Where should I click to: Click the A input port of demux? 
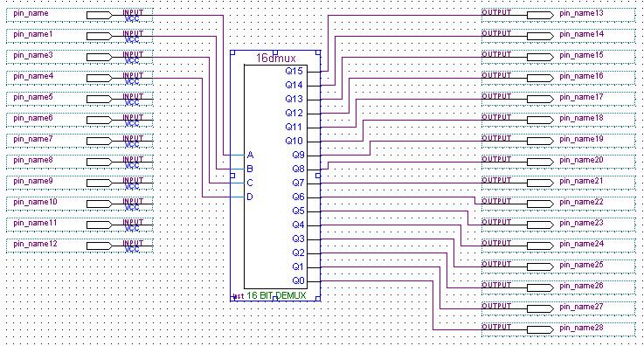250,156
